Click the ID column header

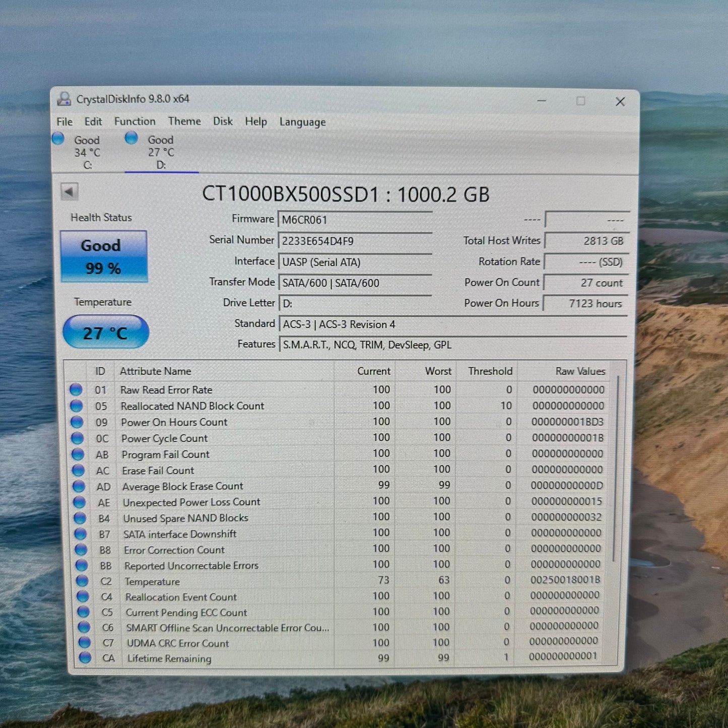pos(100,371)
